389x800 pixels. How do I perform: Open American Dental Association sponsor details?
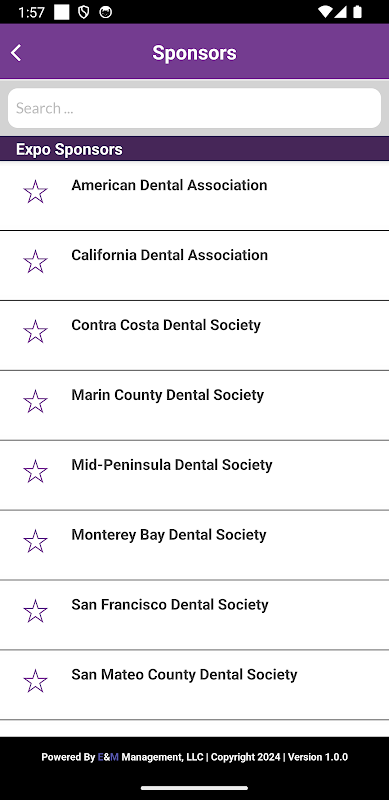coord(194,196)
